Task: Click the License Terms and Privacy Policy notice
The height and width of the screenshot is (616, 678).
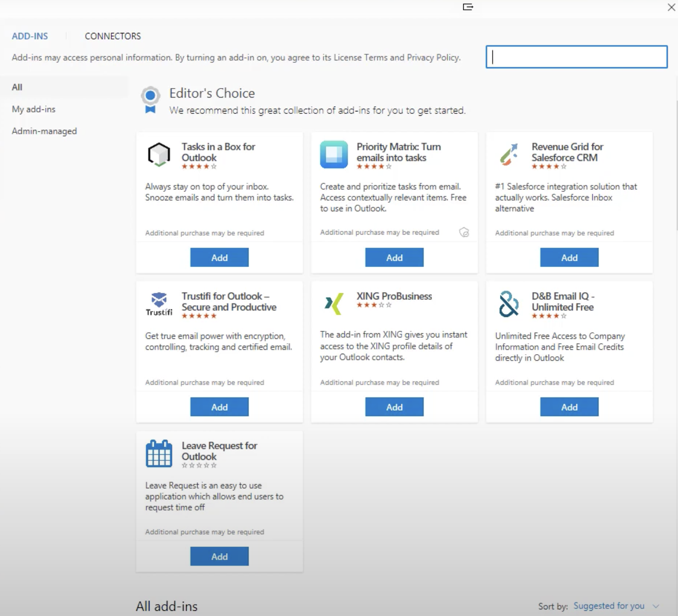Action: [x=236, y=58]
